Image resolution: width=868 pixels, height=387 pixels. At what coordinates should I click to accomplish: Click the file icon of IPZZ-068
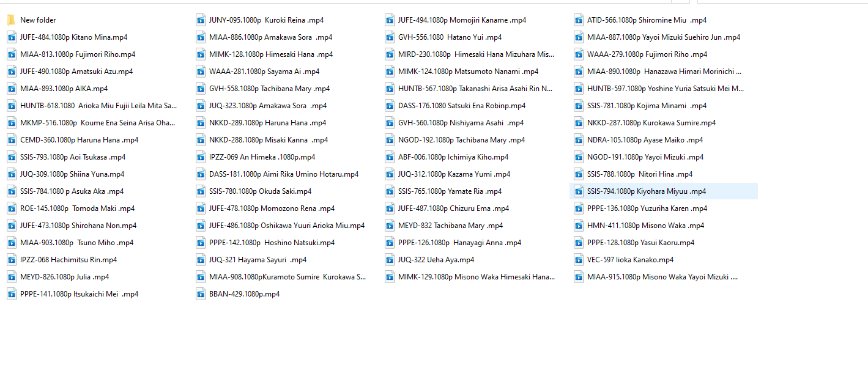[12, 260]
